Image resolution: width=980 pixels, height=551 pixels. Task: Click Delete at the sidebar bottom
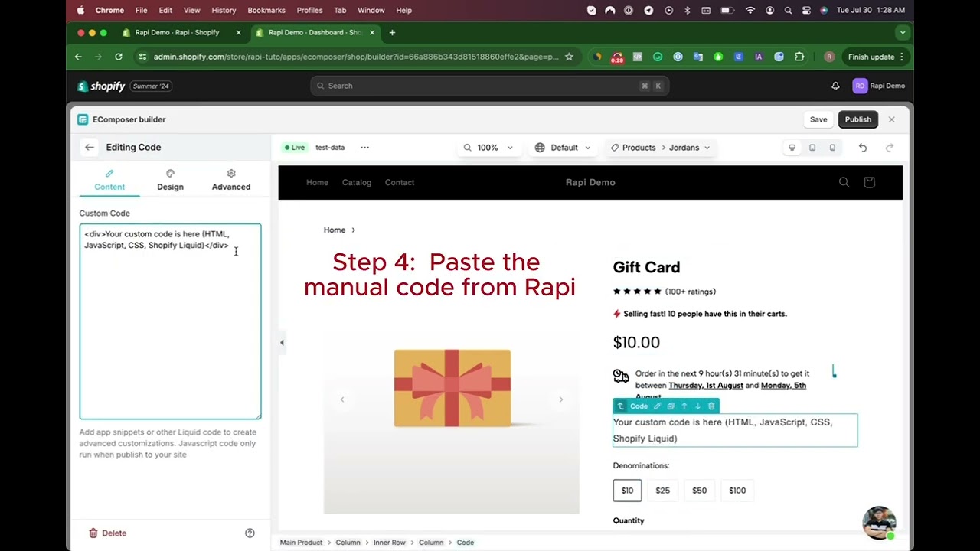107,533
